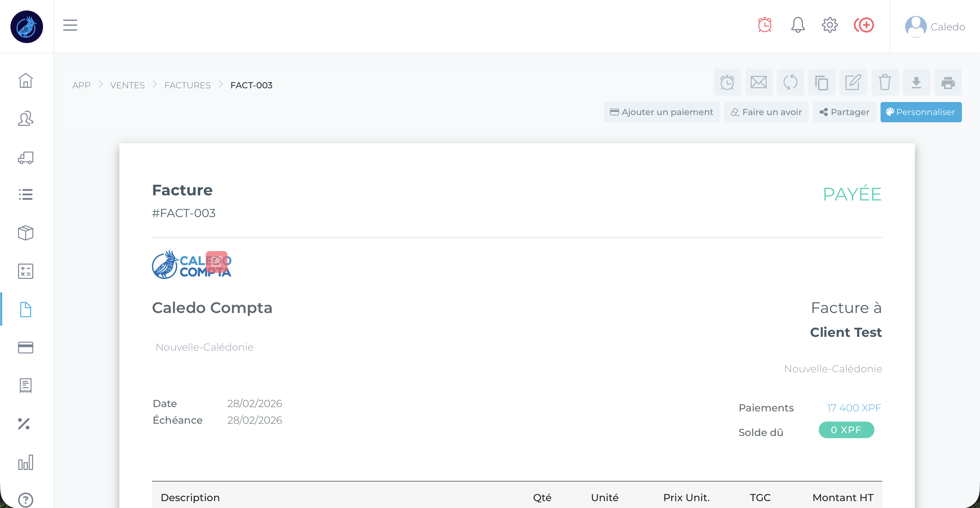980x508 pixels.
Task: Open the home dashboard in sidebar
Action: pyautogui.click(x=25, y=81)
